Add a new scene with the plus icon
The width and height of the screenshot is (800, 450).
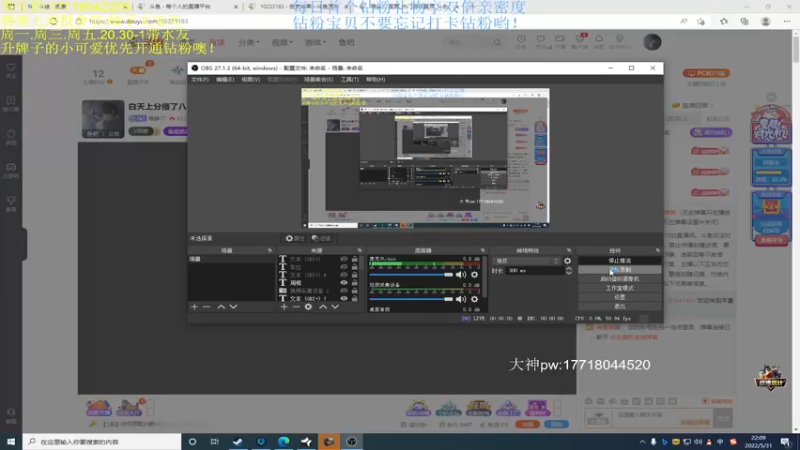pos(194,307)
